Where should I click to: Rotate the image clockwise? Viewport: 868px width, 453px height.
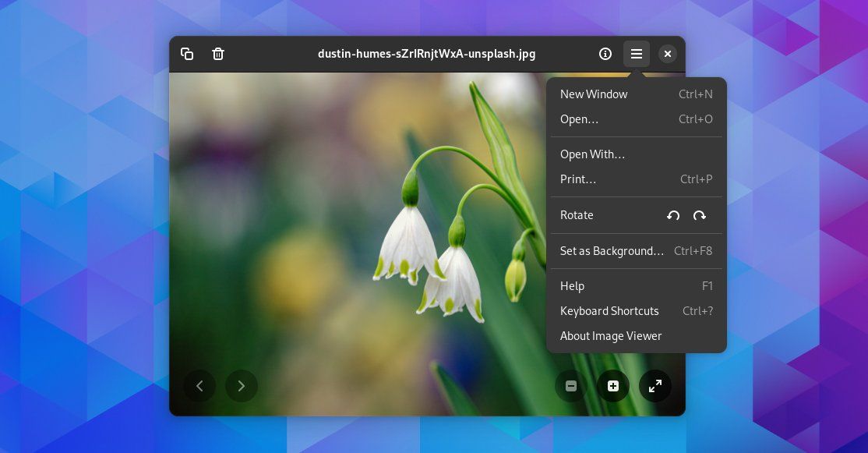click(699, 215)
